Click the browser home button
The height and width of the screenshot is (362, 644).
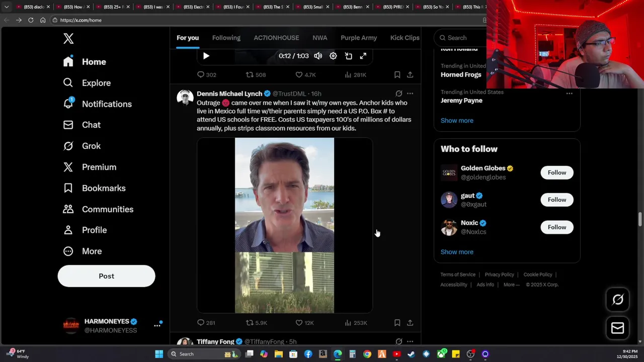pyautogui.click(x=43, y=20)
